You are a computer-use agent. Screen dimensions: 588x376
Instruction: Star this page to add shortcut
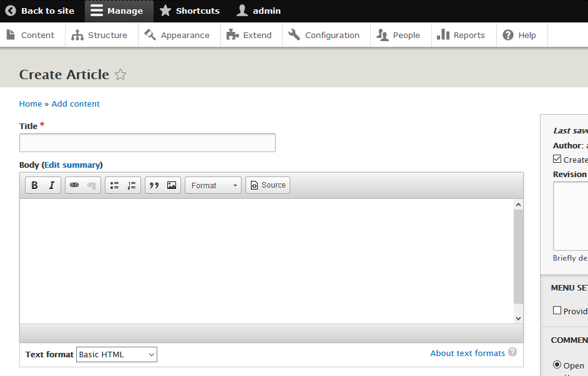click(120, 75)
